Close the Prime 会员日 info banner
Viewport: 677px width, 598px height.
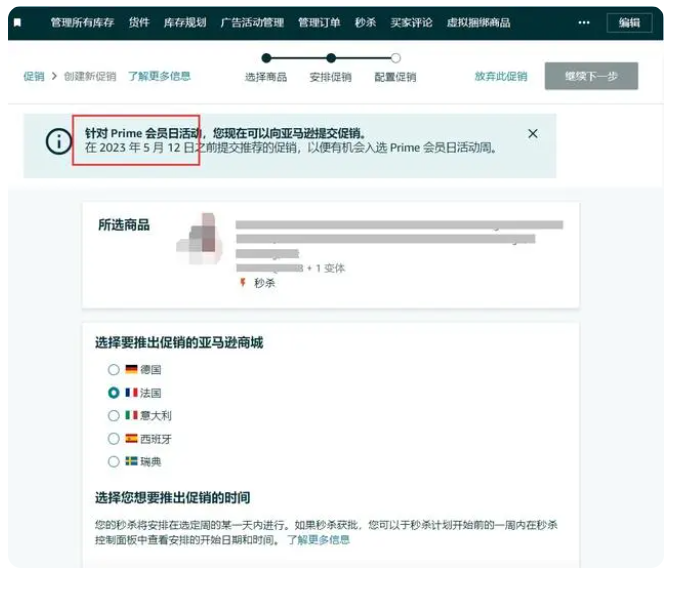[x=532, y=134]
